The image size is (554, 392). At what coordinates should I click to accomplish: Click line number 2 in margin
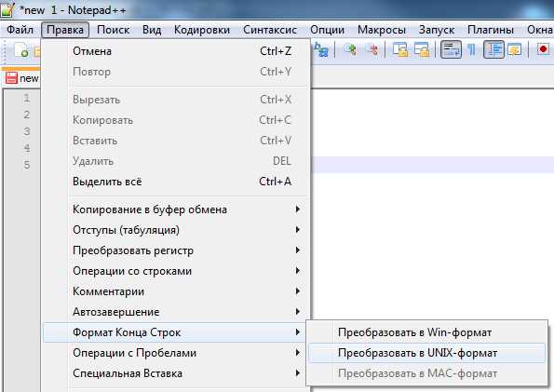[x=27, y=115]
